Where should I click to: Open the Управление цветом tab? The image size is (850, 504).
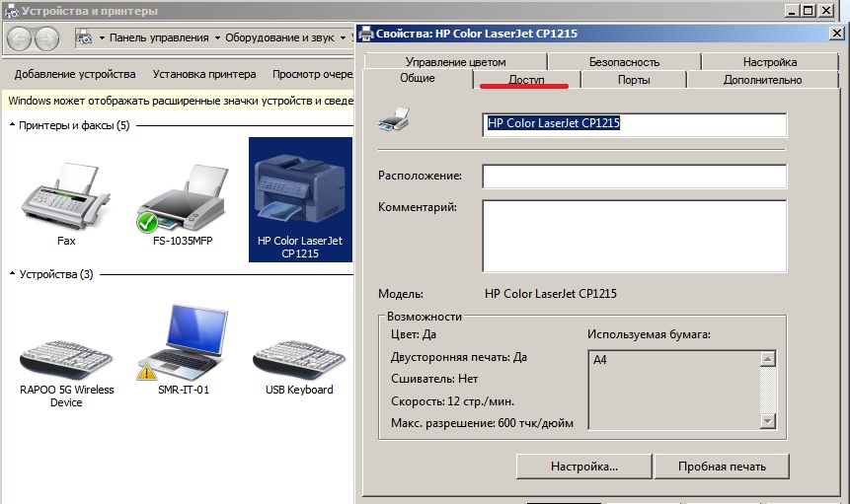click(x=455, y=62)
